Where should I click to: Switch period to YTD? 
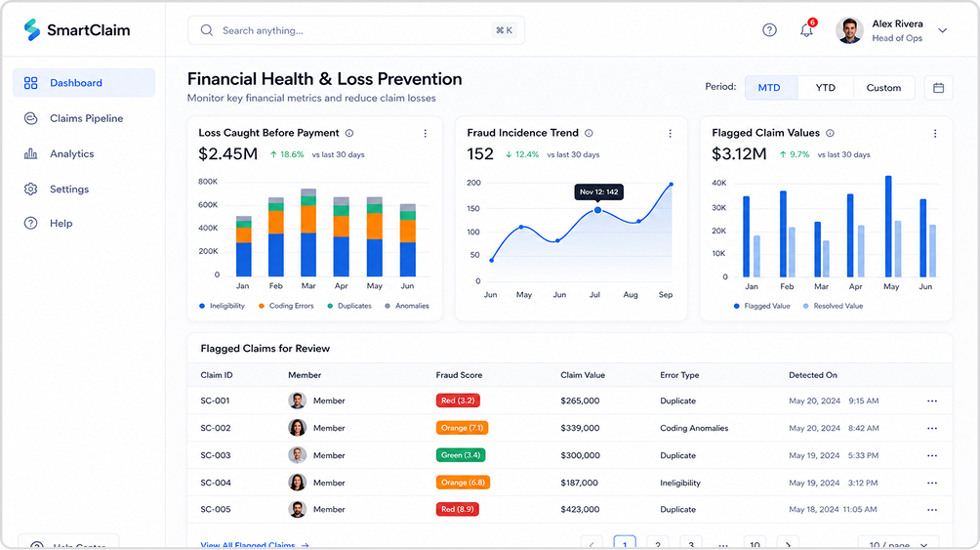825,88
